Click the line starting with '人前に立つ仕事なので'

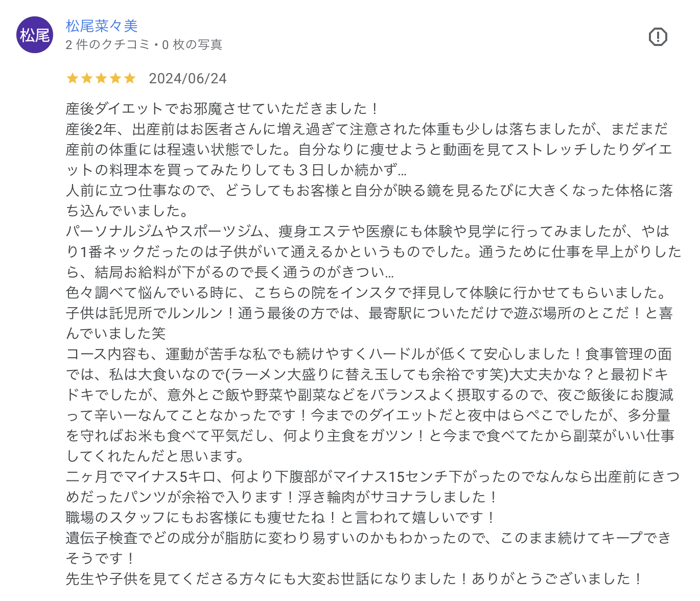pyautogui.click(x=369, y=191)
